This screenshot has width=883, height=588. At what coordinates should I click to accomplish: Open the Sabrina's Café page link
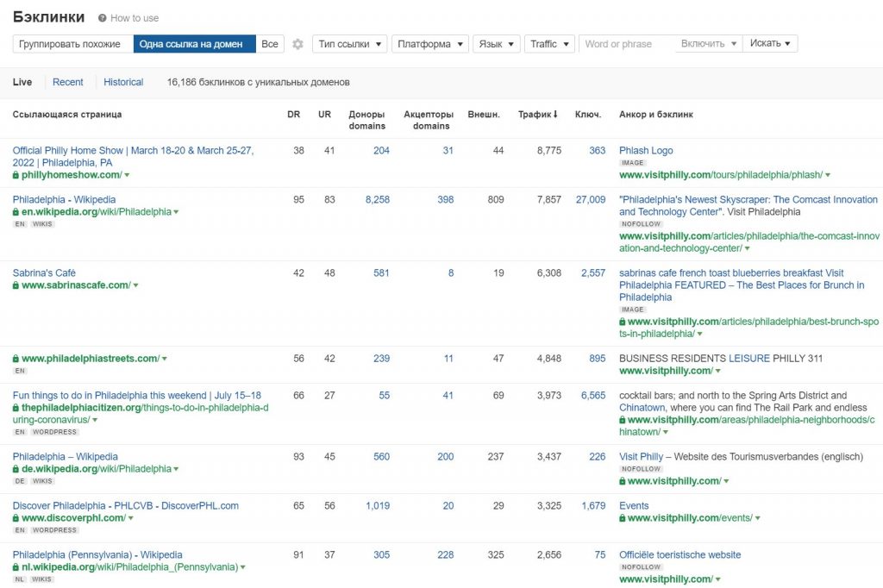pyautogui.click(x=44, y=273)
